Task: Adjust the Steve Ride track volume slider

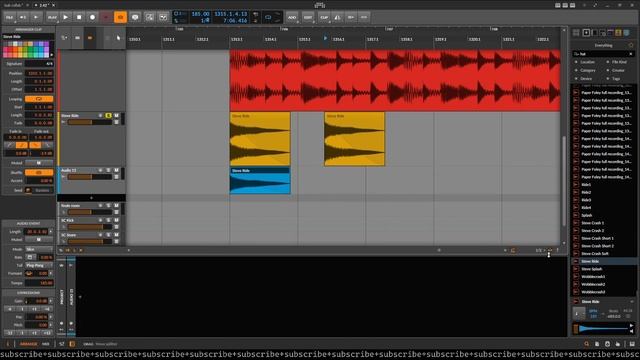Action: pyautogui.click(x=90, y=122)
